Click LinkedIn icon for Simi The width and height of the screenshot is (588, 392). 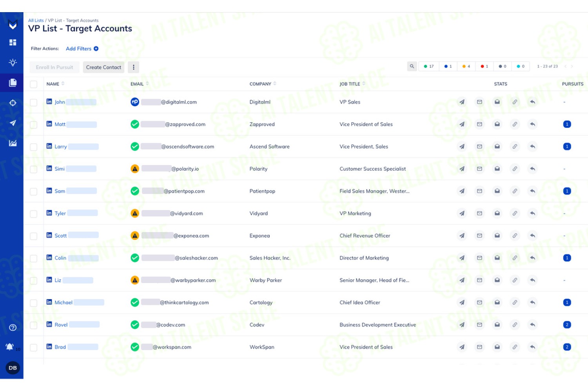pyautogui.click(x=49, y=169)
